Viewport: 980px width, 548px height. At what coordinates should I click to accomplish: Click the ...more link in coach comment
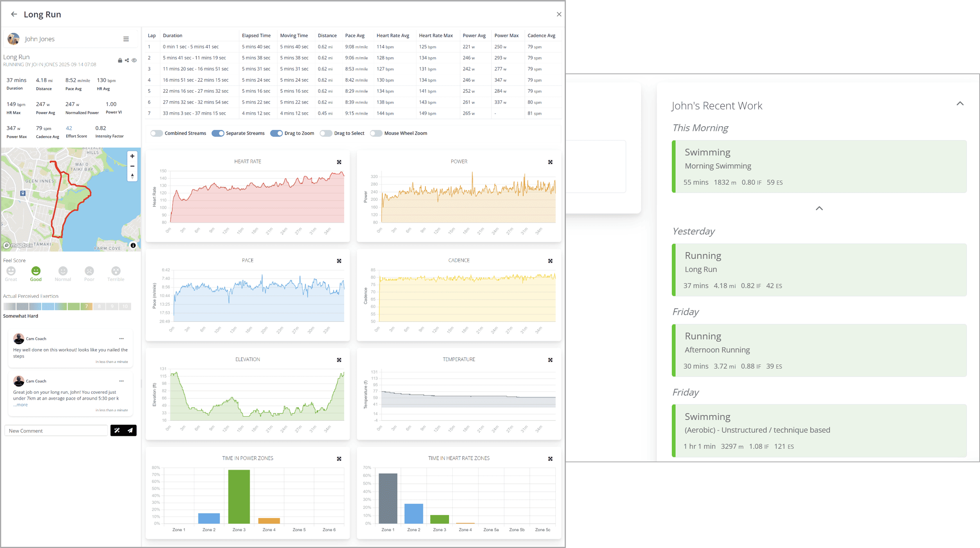pos(20,405)
